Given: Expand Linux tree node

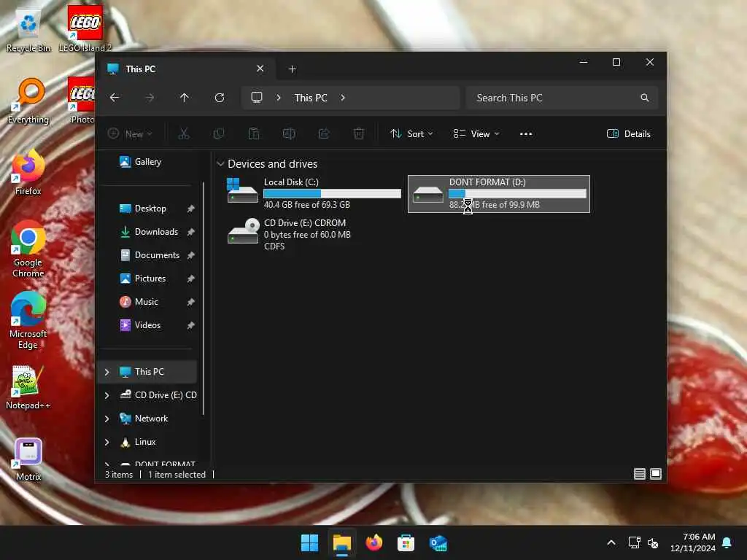Looking at the screenshot, I should [107, 442].
